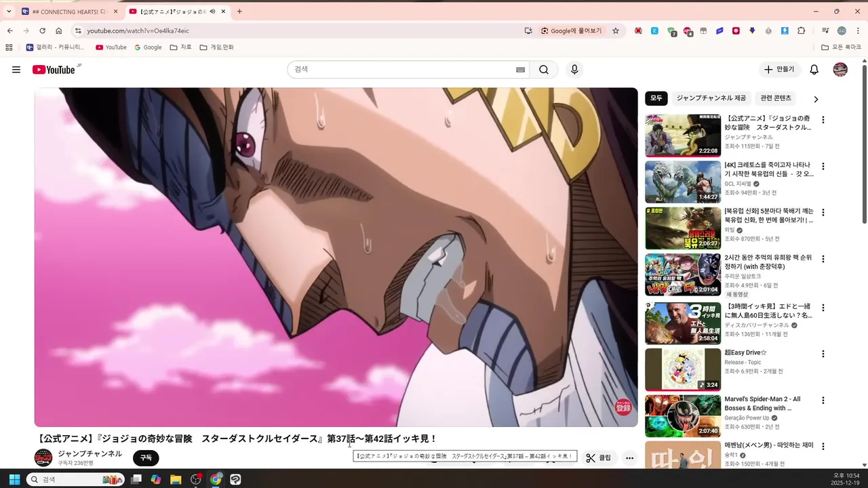View site information in address bar
The height and width of the screenshot is (488, 868).
(78, 30)
